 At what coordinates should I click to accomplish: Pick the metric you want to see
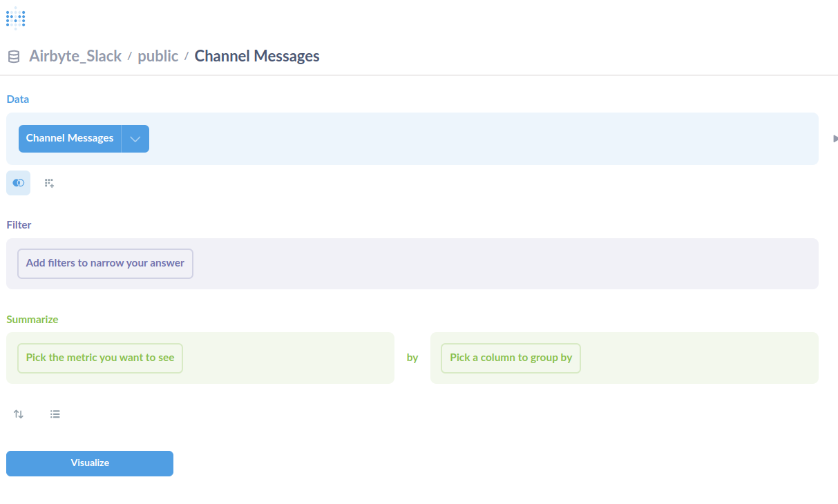click(x=100, y=358)
